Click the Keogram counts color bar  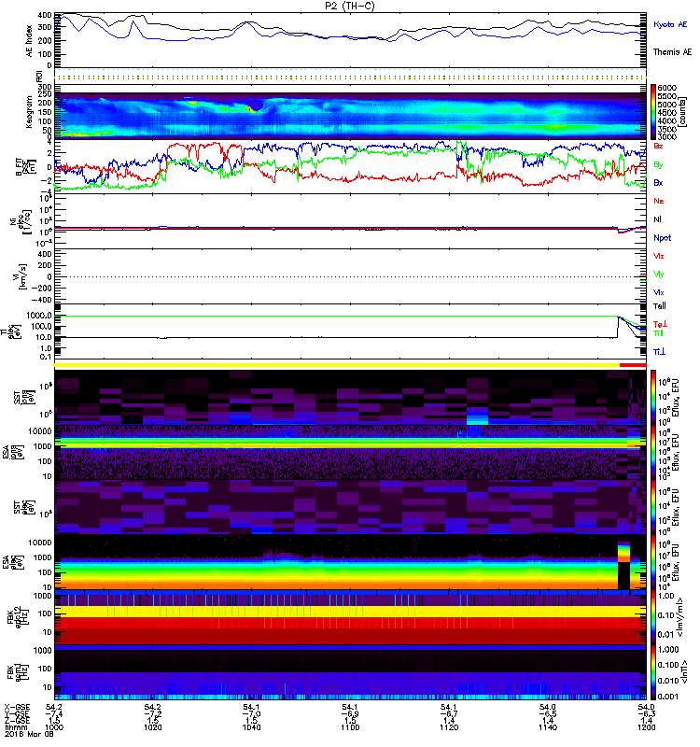[653, 112]
